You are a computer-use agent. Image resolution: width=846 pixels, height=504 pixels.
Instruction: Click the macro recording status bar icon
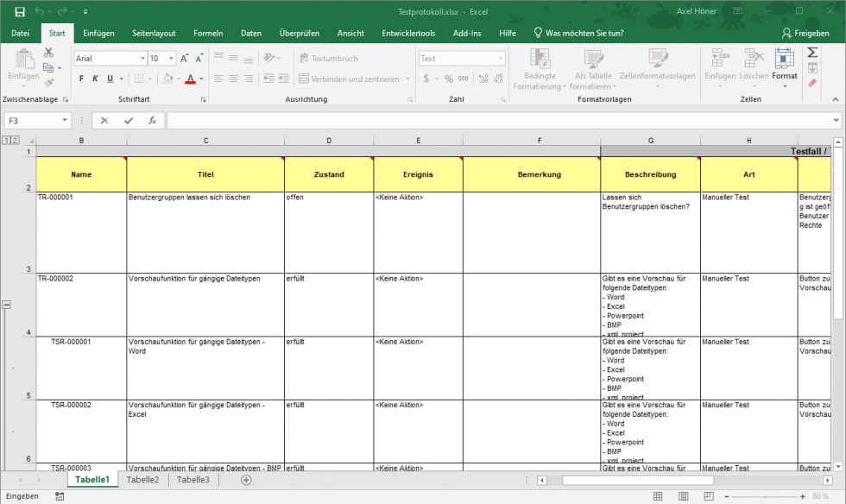click(x=60, y=496)
